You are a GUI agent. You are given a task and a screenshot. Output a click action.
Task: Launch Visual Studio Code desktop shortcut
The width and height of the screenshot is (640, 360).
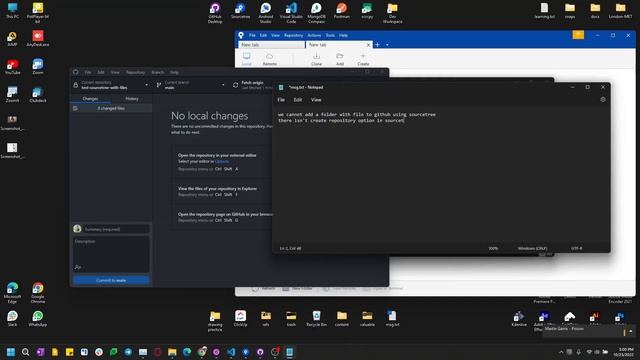click(291, 13)
